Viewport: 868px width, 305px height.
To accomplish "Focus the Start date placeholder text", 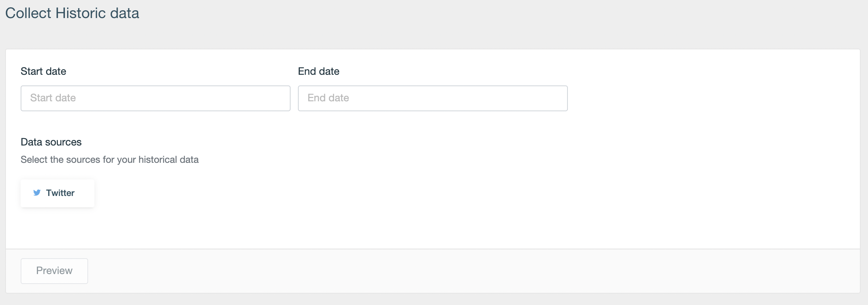I will 53,98.
